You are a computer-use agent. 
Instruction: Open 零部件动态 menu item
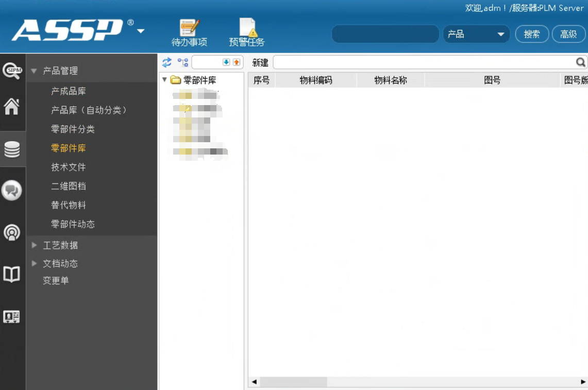coord(73,224)
